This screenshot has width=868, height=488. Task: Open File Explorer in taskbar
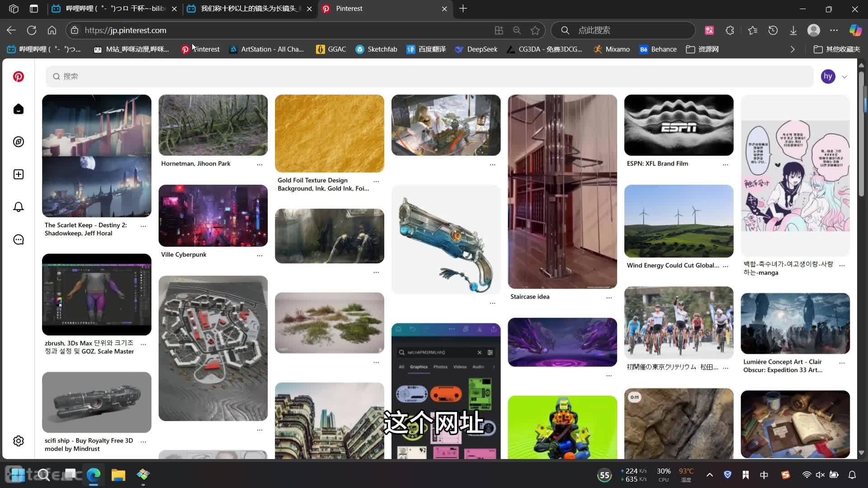point(118,474)
